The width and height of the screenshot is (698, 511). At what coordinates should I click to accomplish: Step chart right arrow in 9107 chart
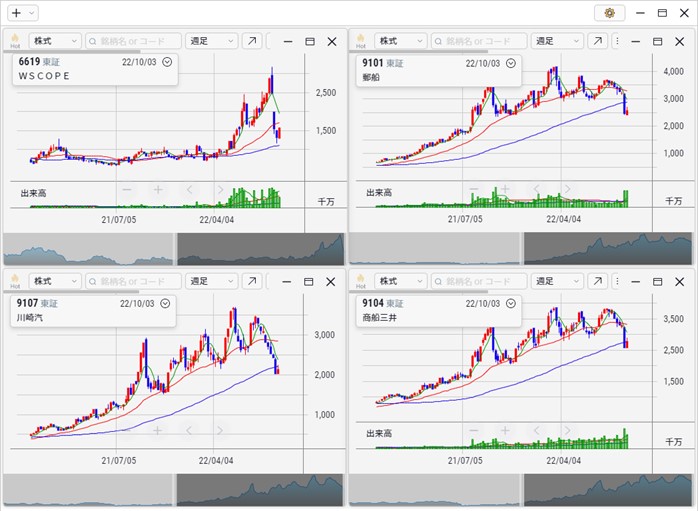pos(219,430)
